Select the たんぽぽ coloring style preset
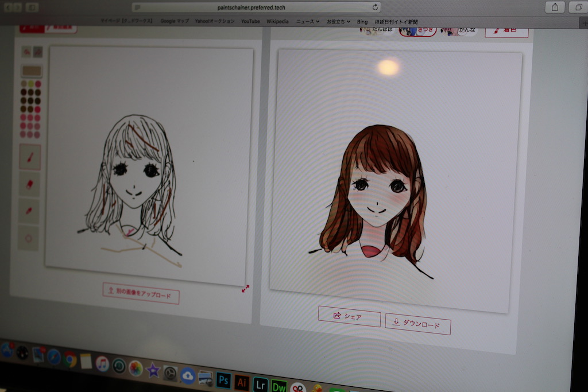The height and width of the screenshot is (392, 588). pyautogui.click(x=382, y=30)
